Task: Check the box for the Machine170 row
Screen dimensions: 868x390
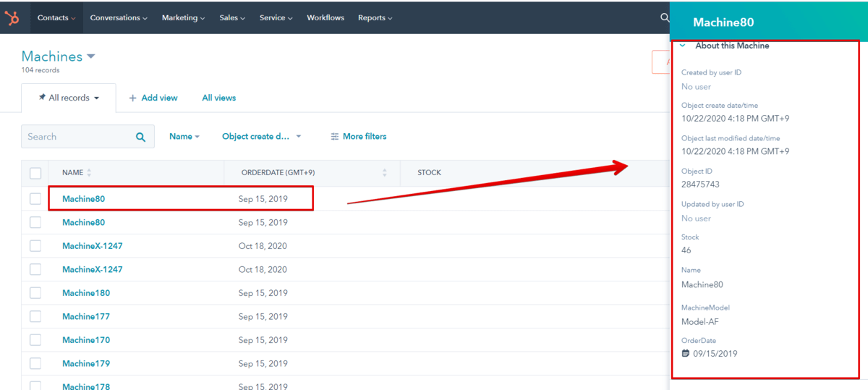Action: 35,340
